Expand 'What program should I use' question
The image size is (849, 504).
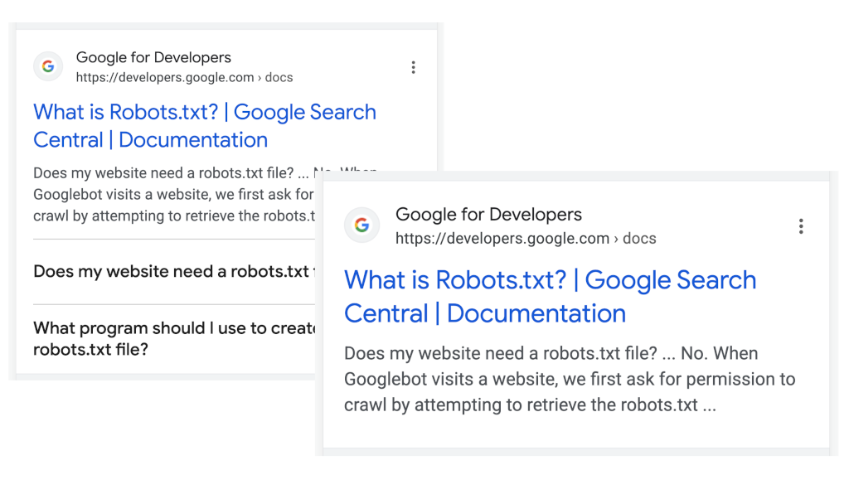[174, 338]
